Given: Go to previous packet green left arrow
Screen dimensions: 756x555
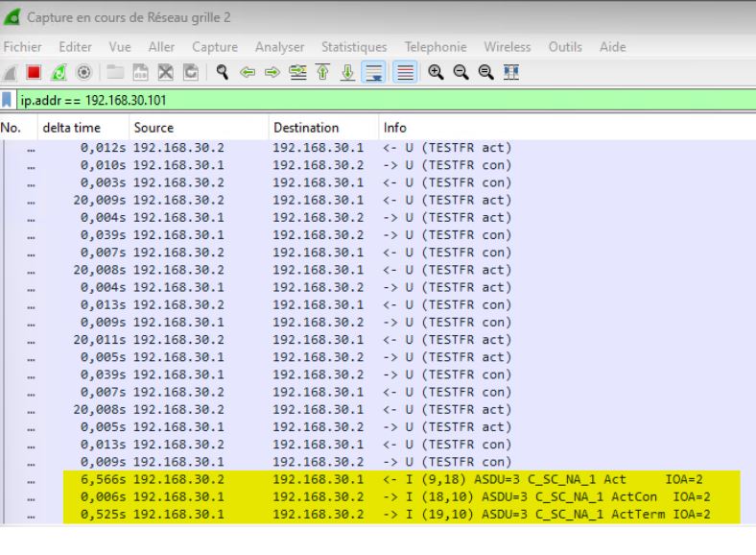Looking at the screenshot, I should pyautogui.click(x=248, y=73).
